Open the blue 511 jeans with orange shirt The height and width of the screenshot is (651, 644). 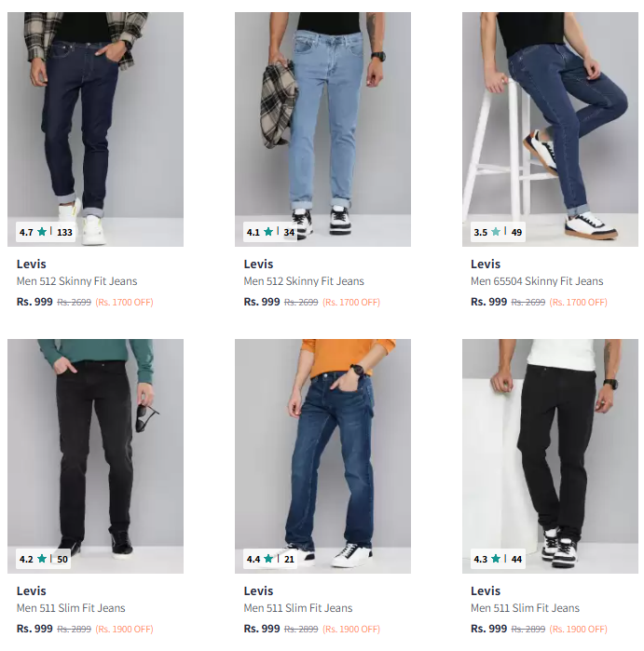(x=322, y=456)
